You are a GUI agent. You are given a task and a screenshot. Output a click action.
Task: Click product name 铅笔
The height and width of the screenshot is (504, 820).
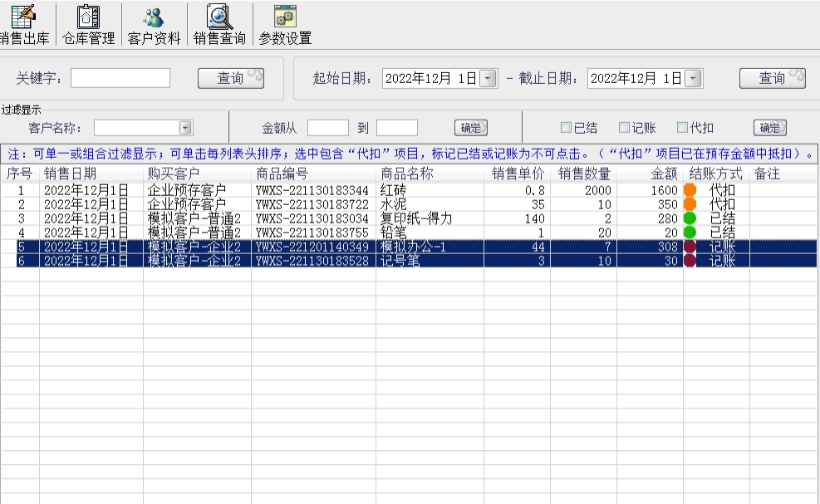tap(393, 232)
